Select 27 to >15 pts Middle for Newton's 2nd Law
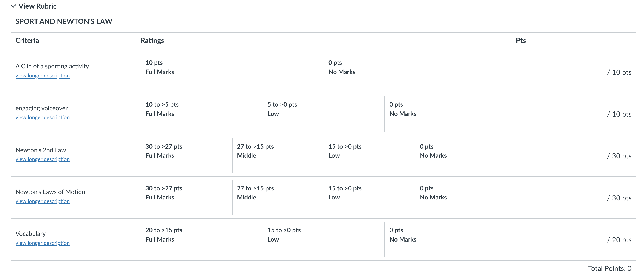The width and height of the screenshot is (644, 280). [278, 156]
